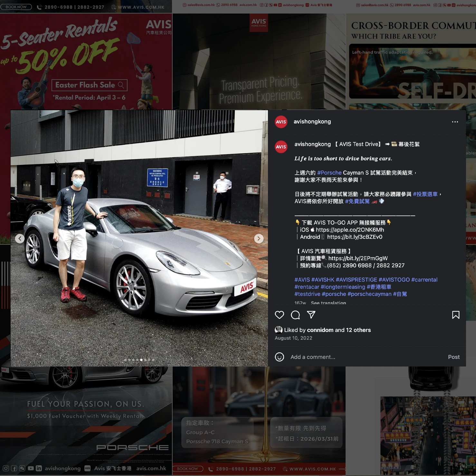Click the liker avatar next to Liked by
Image resolution: width=476 pixels, height=476 pixels.
pyautogui.click(x=278, y=330)
